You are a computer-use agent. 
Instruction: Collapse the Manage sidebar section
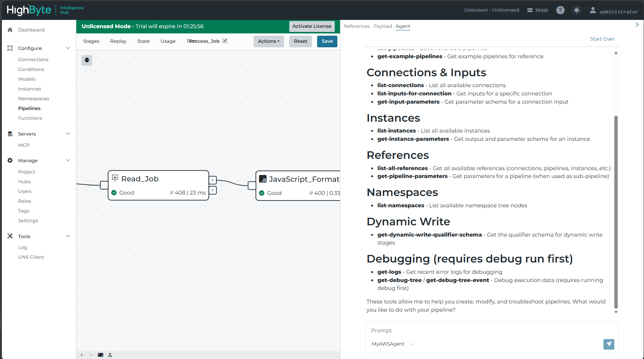68,160
